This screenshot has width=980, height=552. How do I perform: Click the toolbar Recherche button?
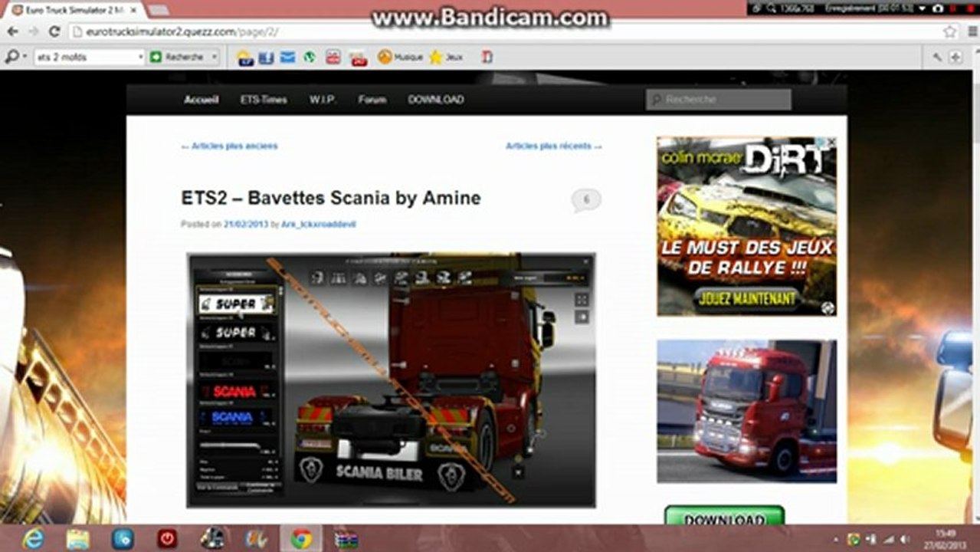point(178,58)
